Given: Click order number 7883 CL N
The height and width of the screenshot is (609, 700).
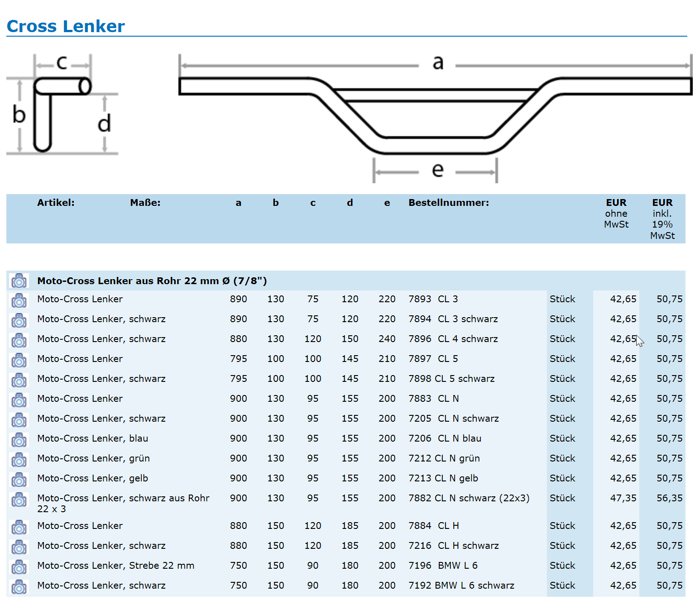Looking at the screenshot, I should coord(433,399).
